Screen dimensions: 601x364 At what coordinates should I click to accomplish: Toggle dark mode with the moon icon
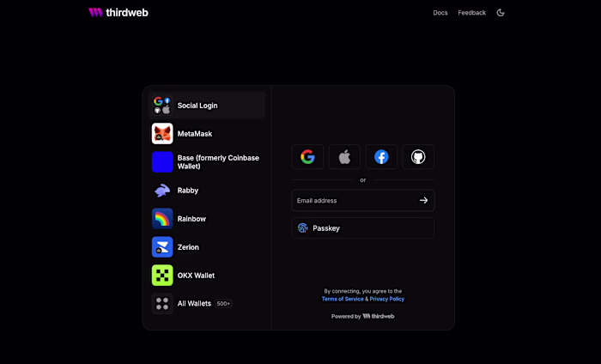pyautogui.click(x=501, y=13)
